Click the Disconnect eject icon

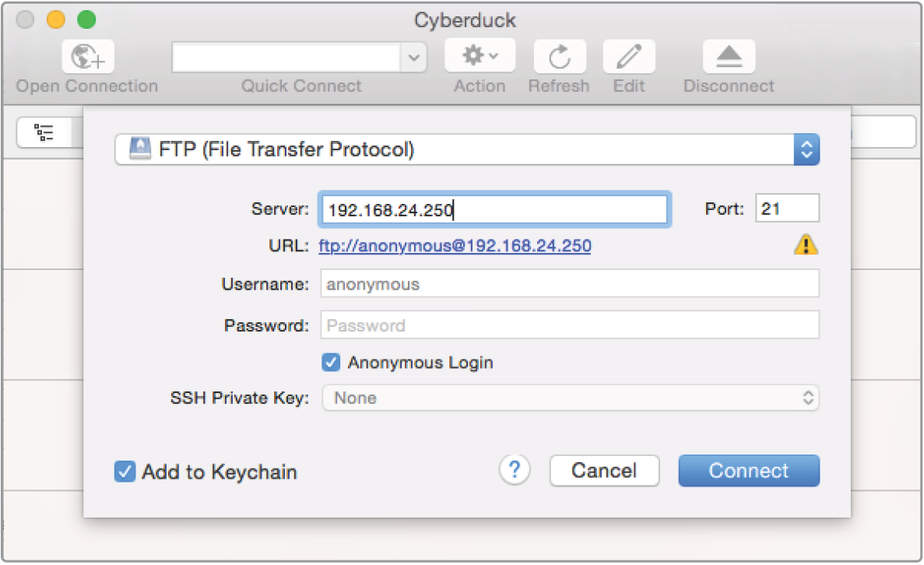pos(729,56)
